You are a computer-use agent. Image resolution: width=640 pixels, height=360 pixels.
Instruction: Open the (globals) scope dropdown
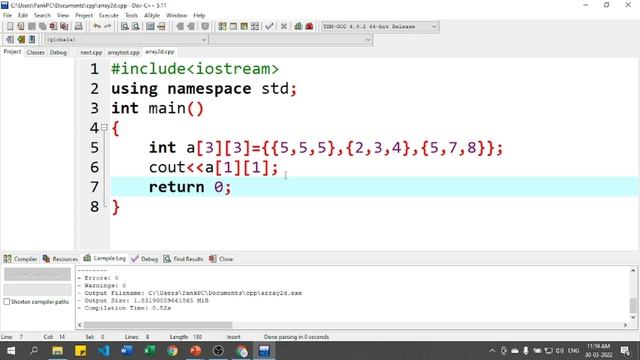pyautogui.click(x=126, y=40)
